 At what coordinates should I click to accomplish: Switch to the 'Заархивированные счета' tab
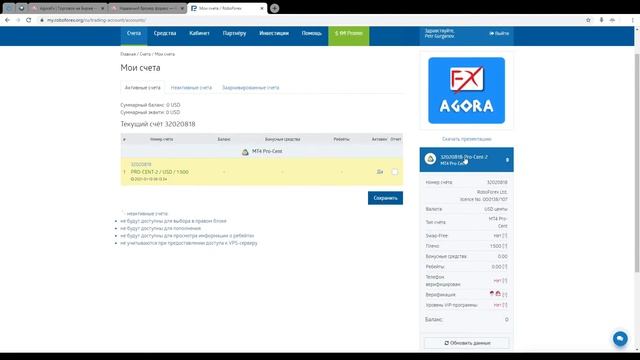pos(251,88)
